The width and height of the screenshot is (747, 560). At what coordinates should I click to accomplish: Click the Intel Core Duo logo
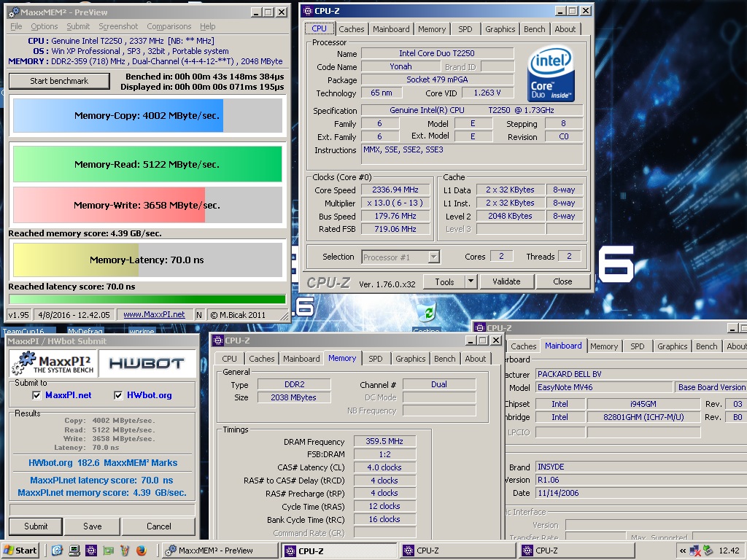coord(551,74)
